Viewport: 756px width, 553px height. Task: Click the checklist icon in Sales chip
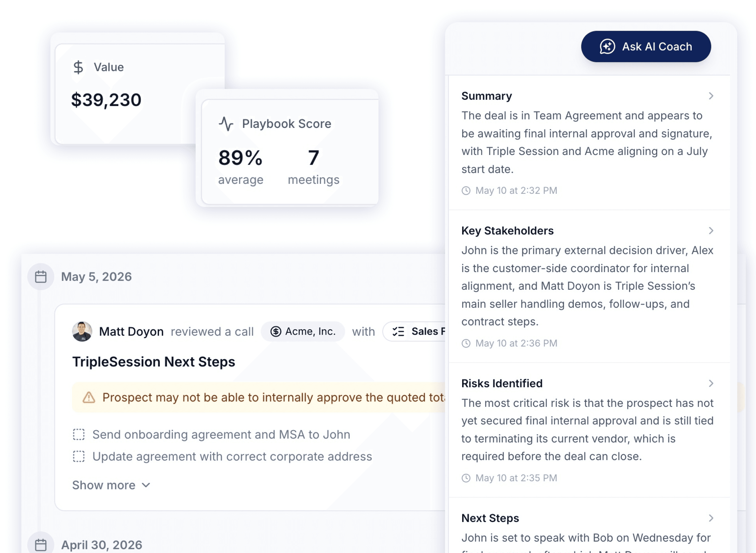(x=398, y=331)
